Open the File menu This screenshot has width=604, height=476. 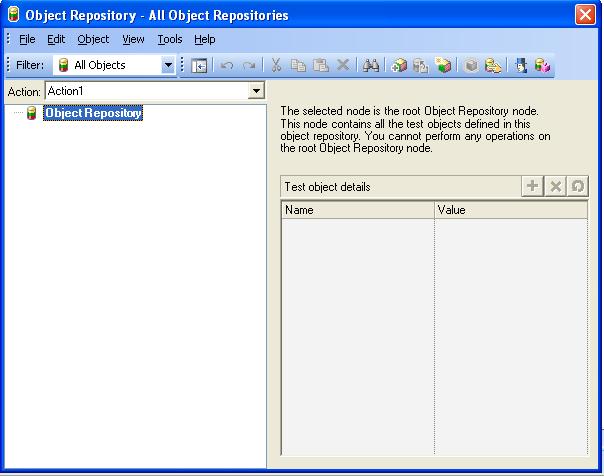coord(27,39)
